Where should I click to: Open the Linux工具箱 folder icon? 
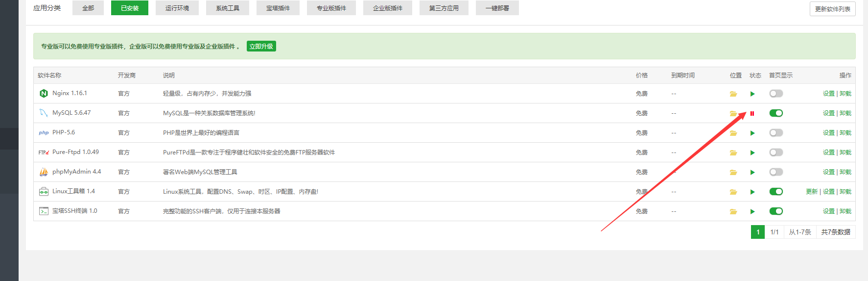(733, 192)
